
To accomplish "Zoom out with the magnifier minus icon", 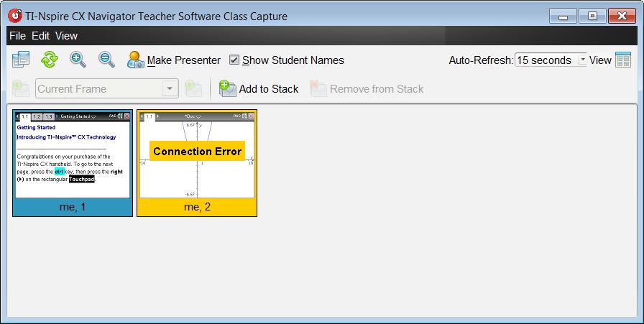I will click(x=107, y=60).
